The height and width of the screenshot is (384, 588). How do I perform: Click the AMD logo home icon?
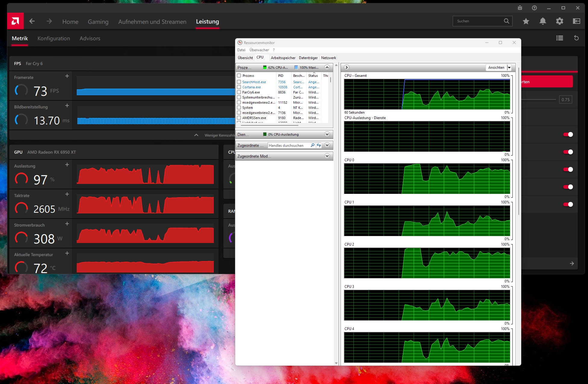(15, 21)
